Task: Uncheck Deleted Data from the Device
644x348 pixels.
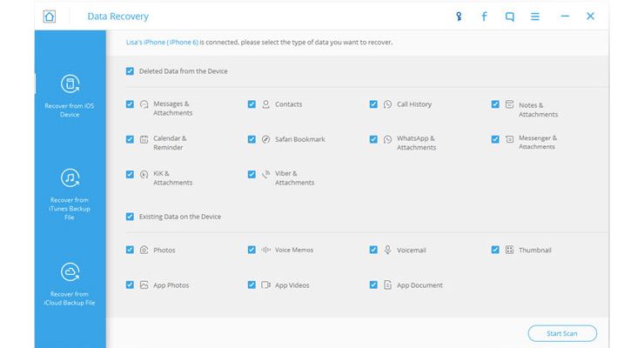Action: coord(130,71)
